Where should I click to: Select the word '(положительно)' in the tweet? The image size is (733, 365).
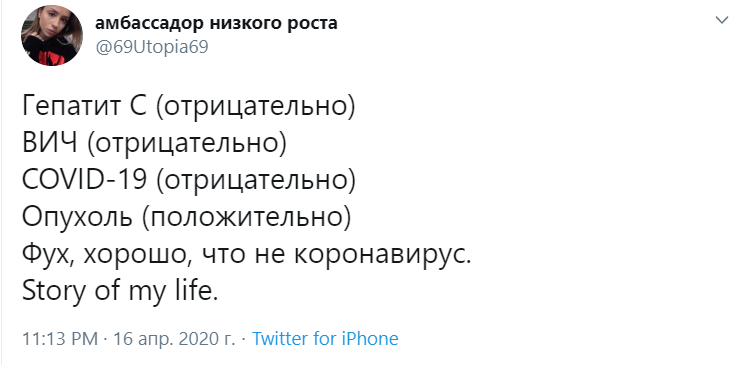click(244, 218)
